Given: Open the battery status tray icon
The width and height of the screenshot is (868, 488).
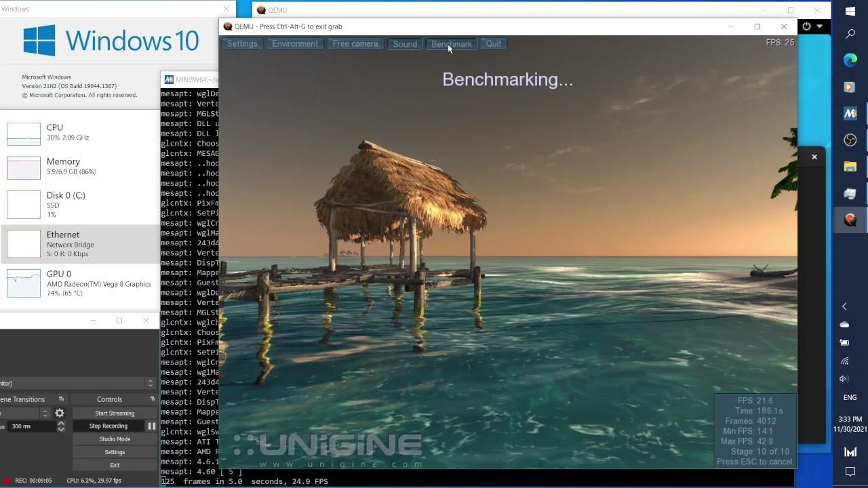Looking at the screenshot, I should [844, 343].
